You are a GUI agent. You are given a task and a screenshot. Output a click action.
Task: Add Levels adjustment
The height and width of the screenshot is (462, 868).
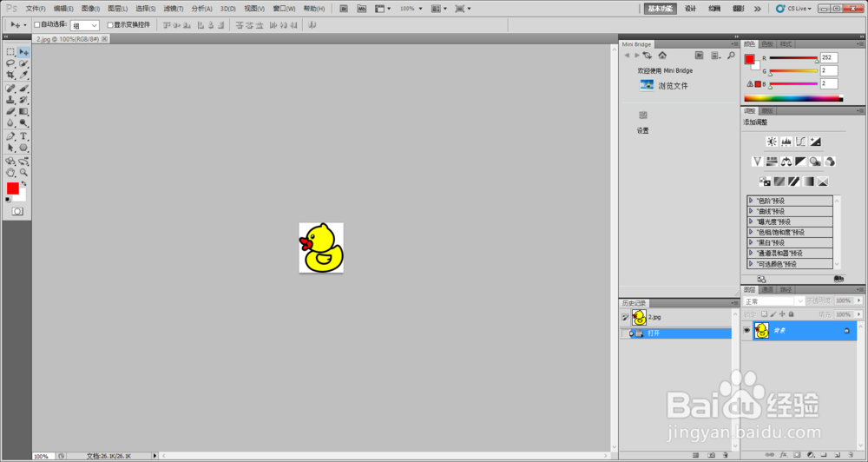[x=786, y=142]
